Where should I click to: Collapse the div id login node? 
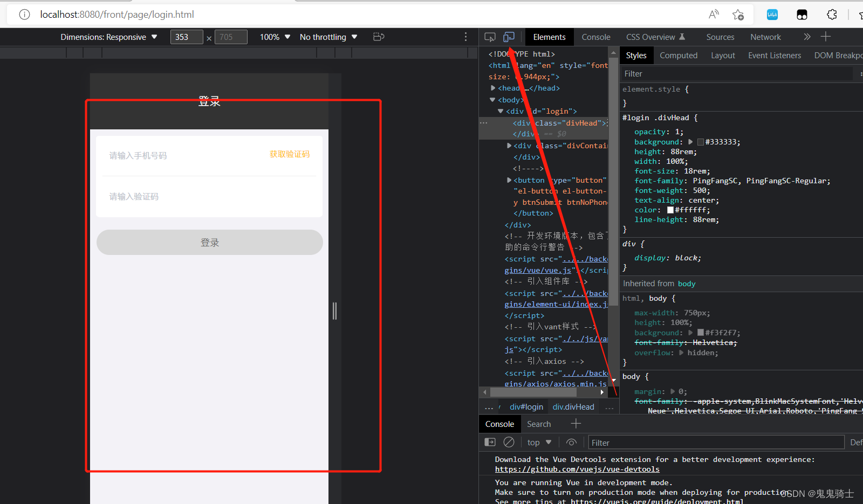click(x=501, y=111)
